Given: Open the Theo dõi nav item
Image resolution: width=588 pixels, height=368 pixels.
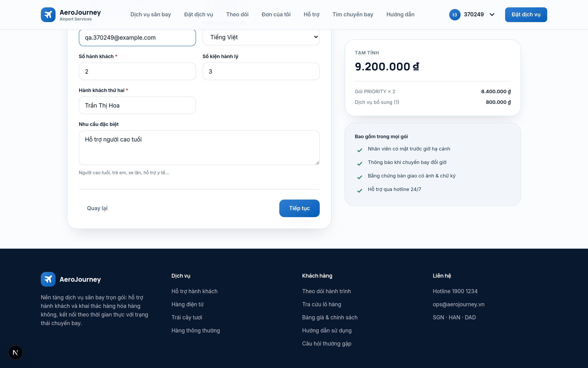Looking at the screenshot, I should [x=237, y=15].
